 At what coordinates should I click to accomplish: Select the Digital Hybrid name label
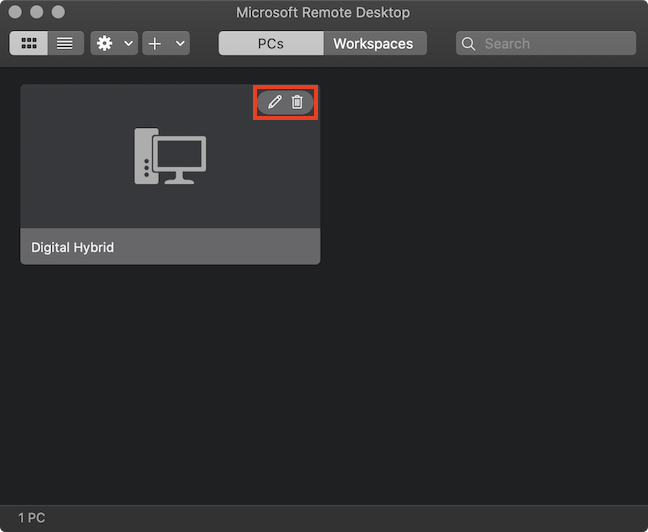tap(73, 247)
